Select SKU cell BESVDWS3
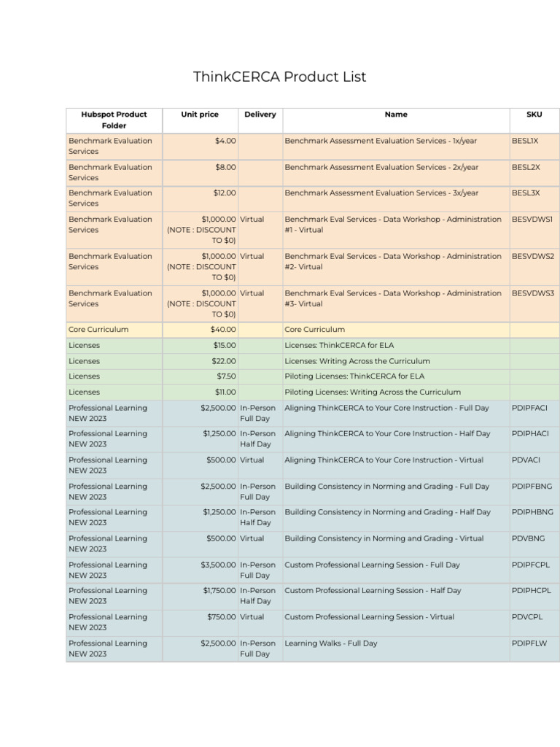Image resolution: width=560 pixels, height=747 pixels. [534, 303]
